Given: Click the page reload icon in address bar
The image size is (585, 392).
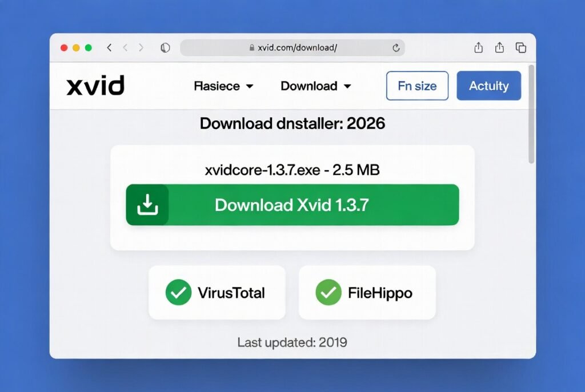Looking at the screenshot, I should pos(395,48).
